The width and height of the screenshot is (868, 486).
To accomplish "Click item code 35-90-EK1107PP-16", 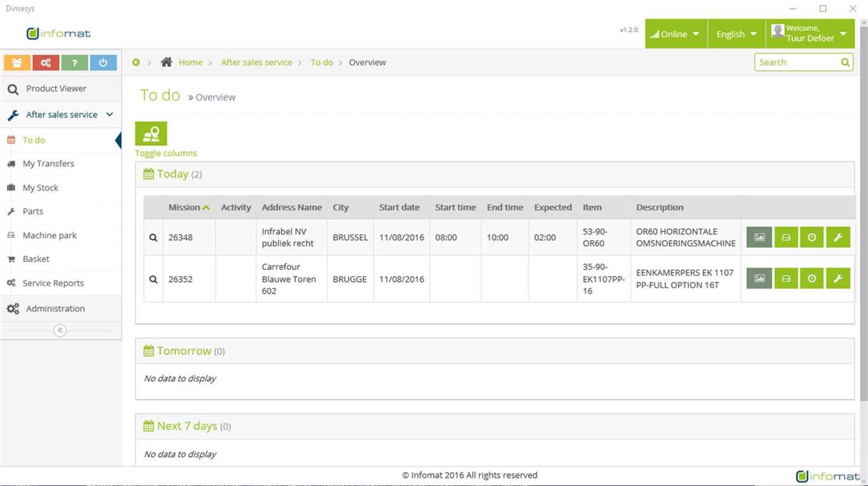I will coord(604,279).
